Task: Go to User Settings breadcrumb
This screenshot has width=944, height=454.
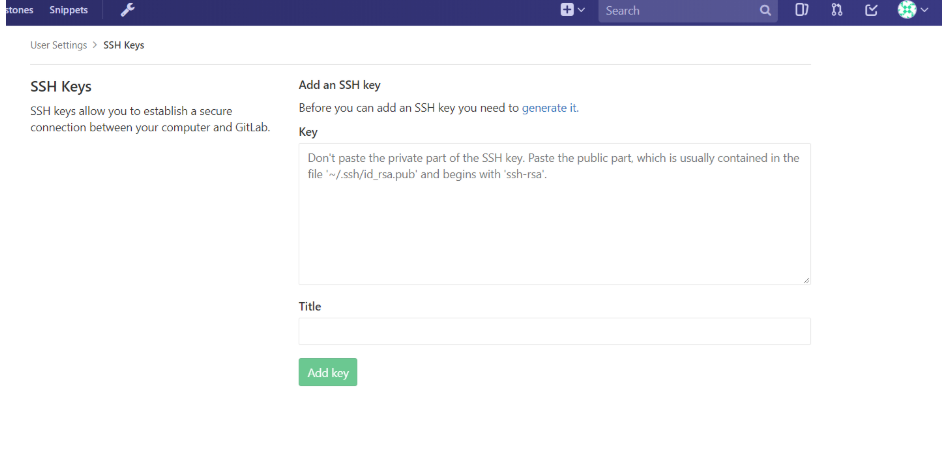Action: tap(58, 45)
